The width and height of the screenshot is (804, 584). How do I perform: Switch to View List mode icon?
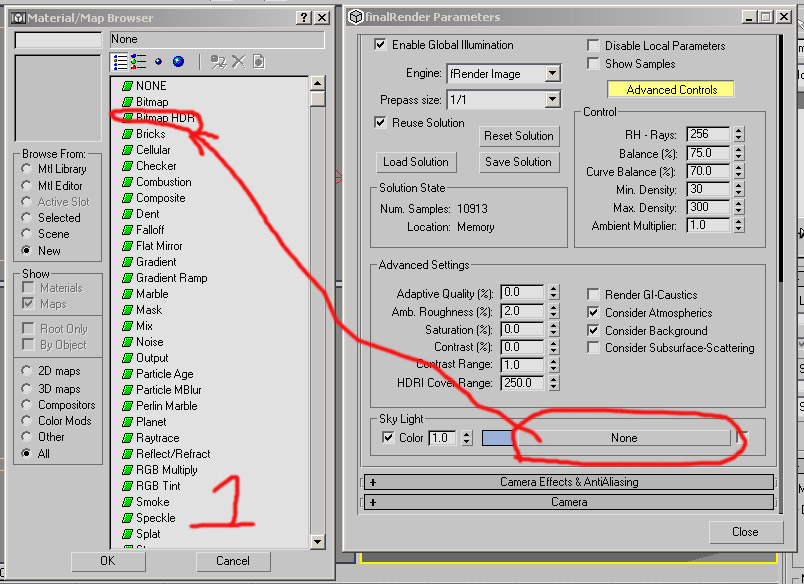click(120, 63)
